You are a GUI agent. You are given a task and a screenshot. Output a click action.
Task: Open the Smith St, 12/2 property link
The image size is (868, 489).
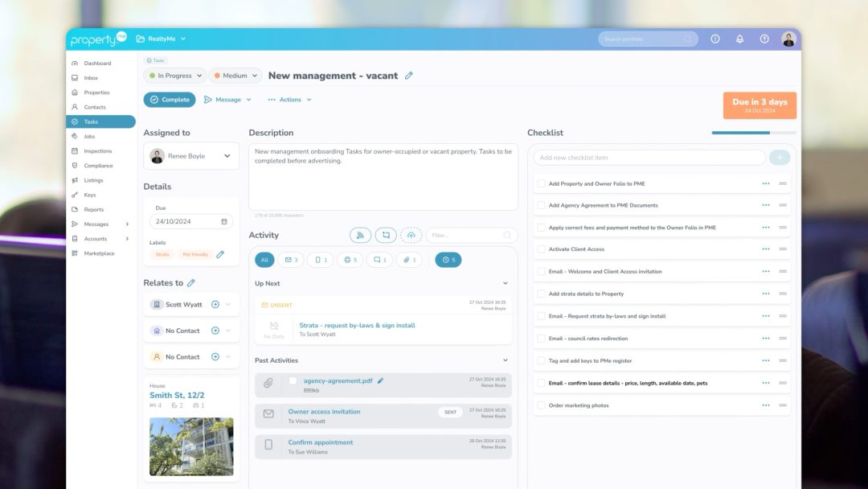(x=177, y=396)
